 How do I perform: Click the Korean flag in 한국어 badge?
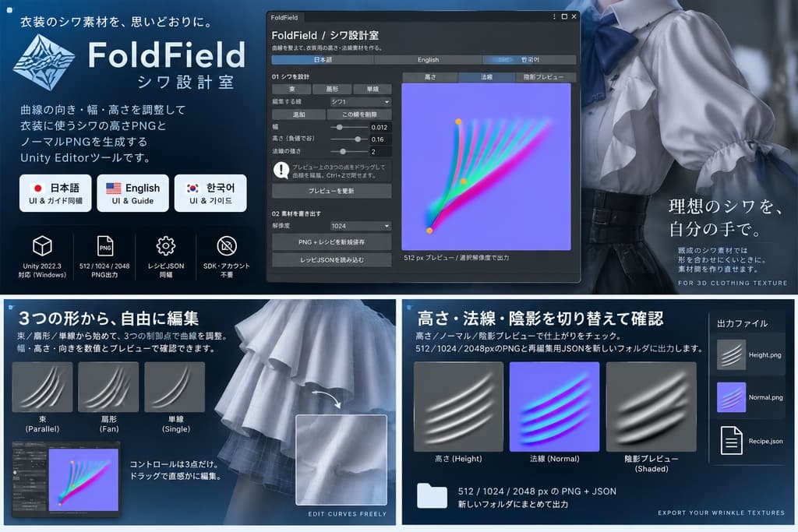192,188
